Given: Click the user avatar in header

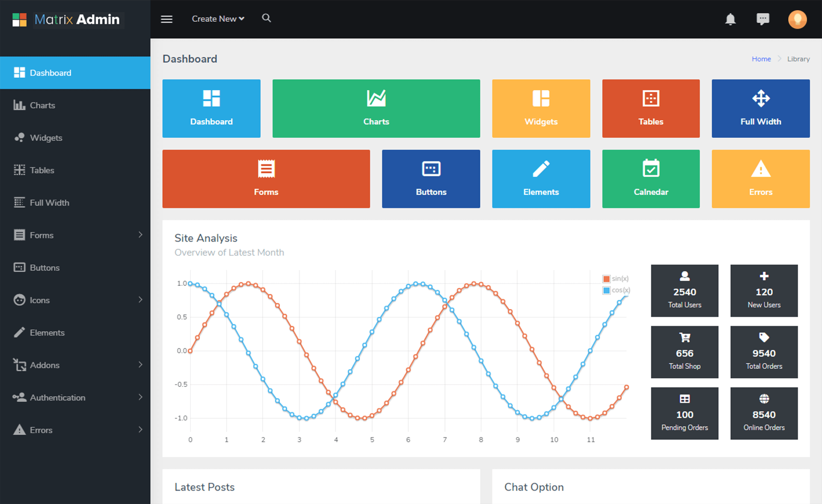Looking at the screenshot, I should (x=797, y=19).
